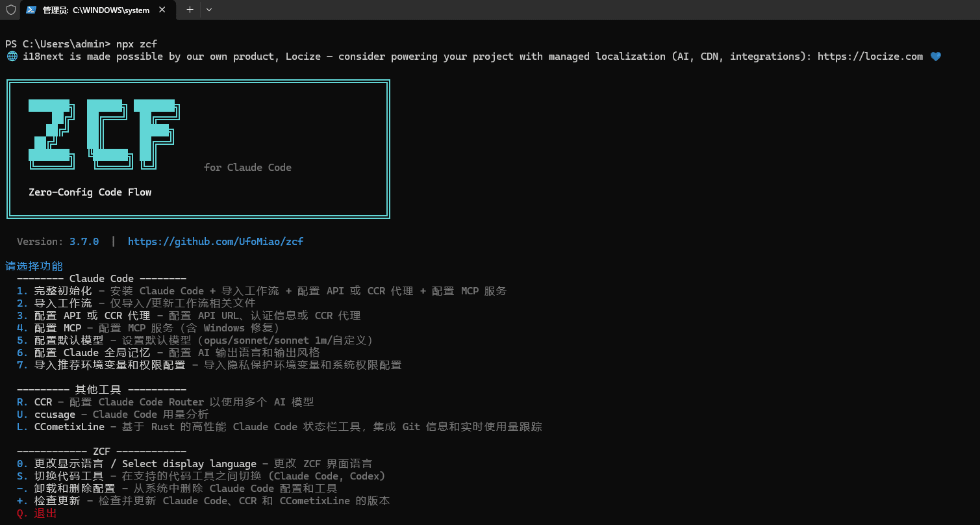Click version number 3.7.0
Viewport: 980px width, 525px height.
point(84,242)
